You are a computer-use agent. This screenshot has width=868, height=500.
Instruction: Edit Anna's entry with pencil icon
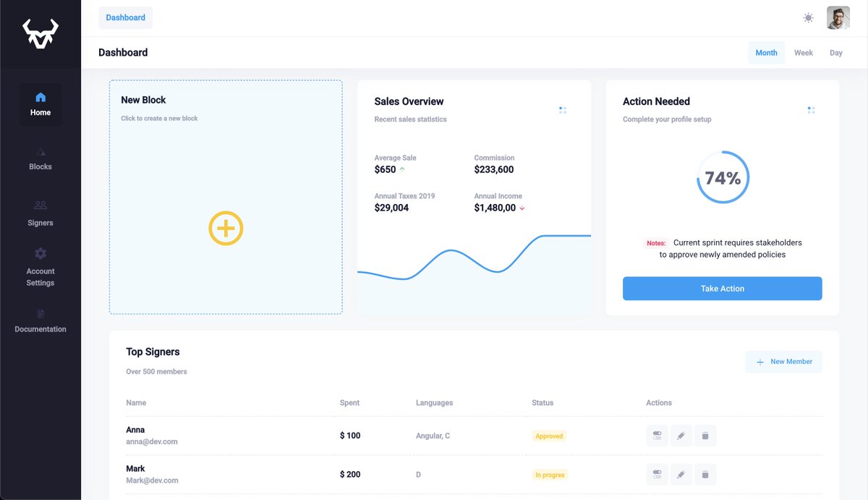pyautogui.click(x=681, y=436)
